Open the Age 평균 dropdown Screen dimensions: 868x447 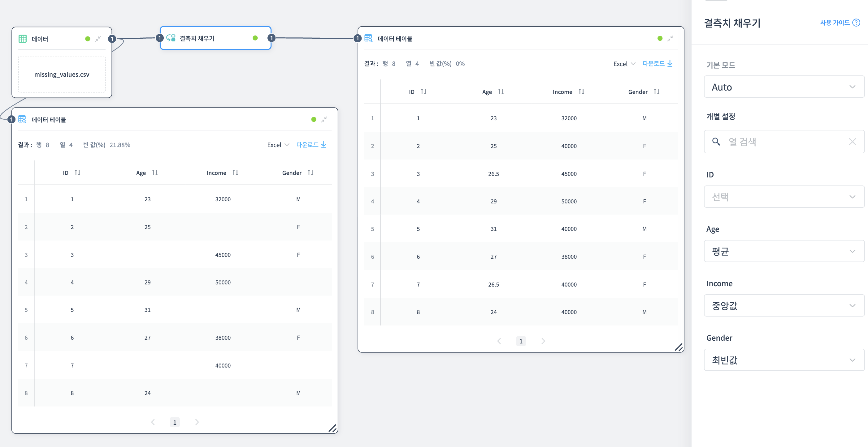(x=784, y=251)
